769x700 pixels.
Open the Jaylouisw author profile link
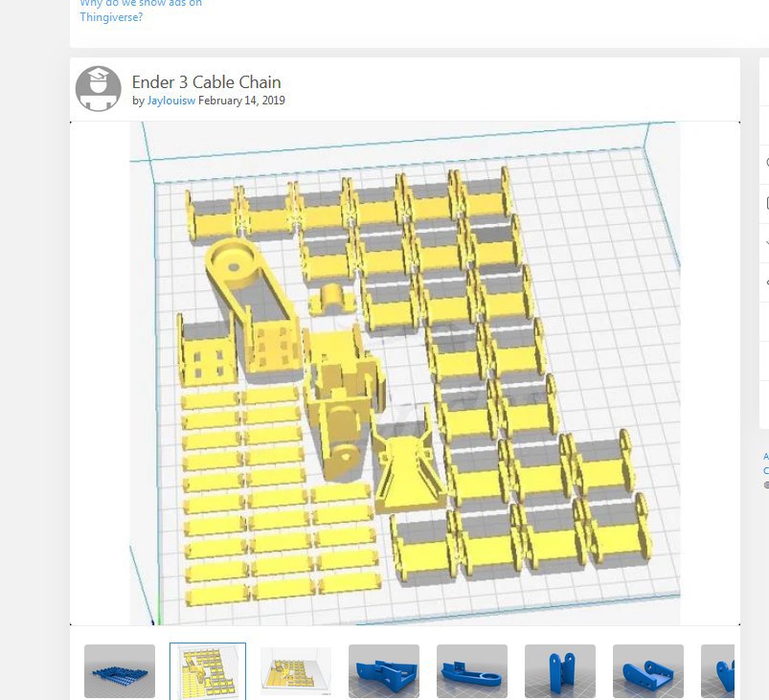coord(171,101)
